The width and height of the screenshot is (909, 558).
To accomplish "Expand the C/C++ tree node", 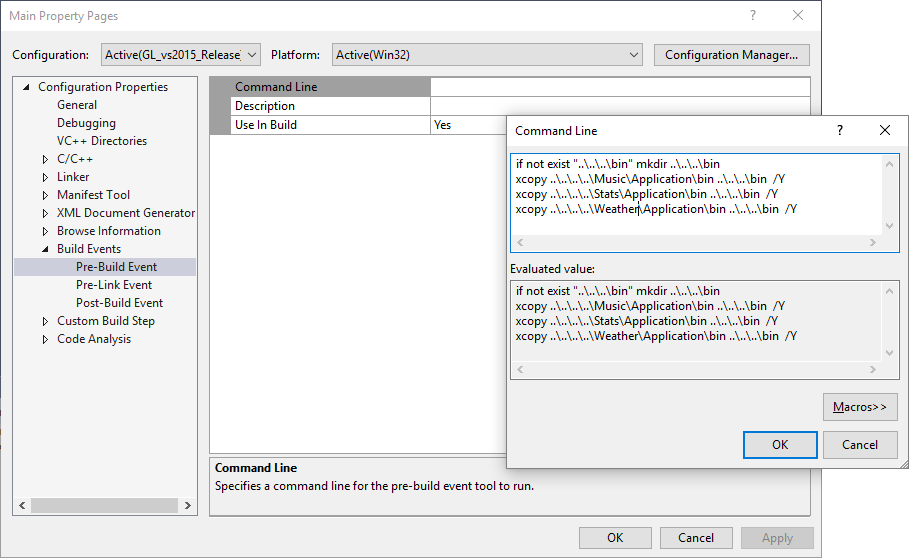I will (45, 160).
